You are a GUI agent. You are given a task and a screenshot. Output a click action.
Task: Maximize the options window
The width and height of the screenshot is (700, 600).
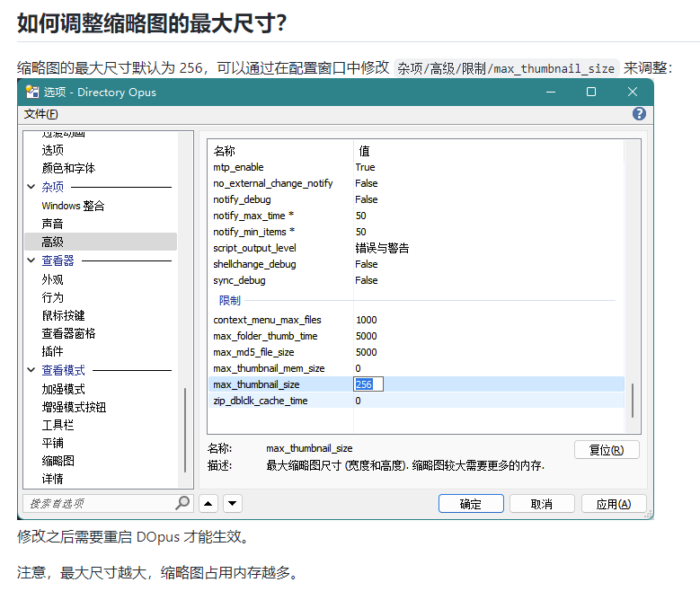(590, 92)
